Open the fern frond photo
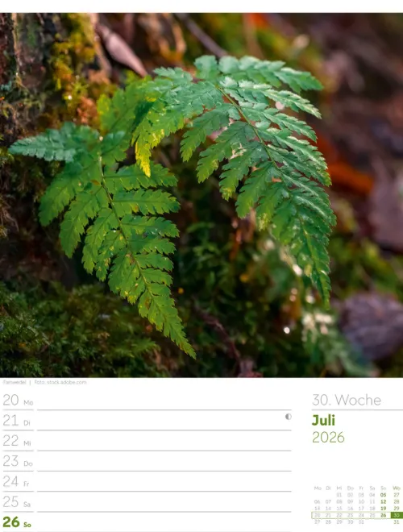 (x=201, y=195)
